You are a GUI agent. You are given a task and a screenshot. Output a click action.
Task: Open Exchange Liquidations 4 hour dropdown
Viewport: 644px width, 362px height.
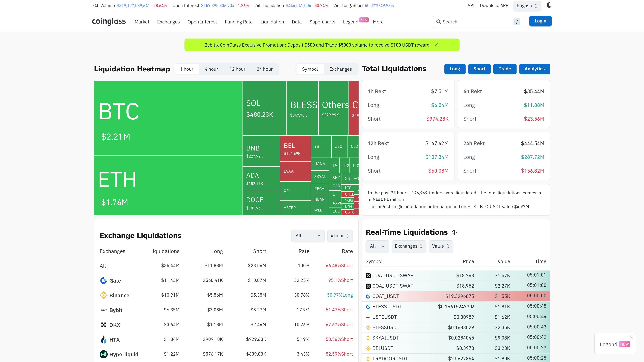tap(340, 236)
